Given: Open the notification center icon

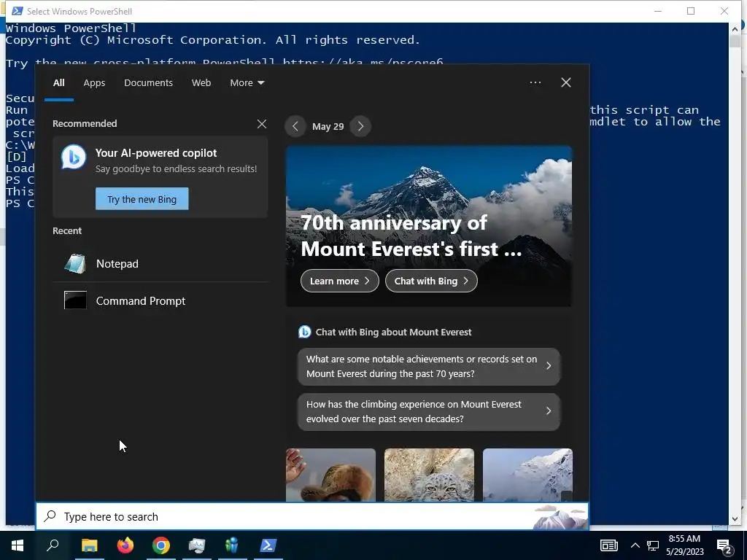Looking at the screenshot, I should click(724, 546).
